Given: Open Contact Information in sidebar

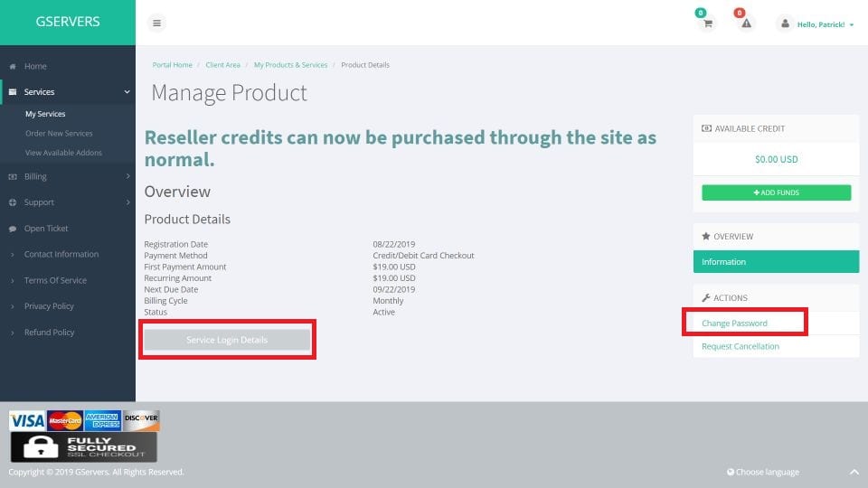Looking at the screenshot, I should [x=61, y=255].
